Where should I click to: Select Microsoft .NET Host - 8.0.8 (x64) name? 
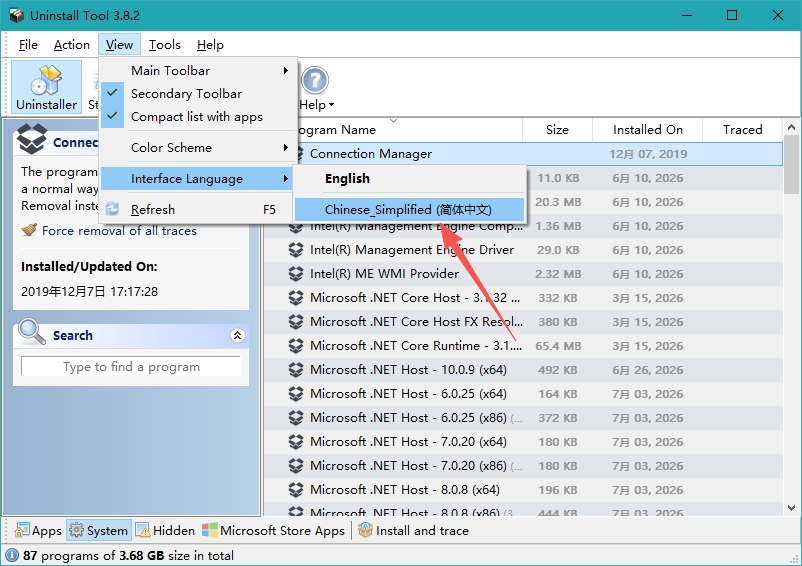pos(405,490)
